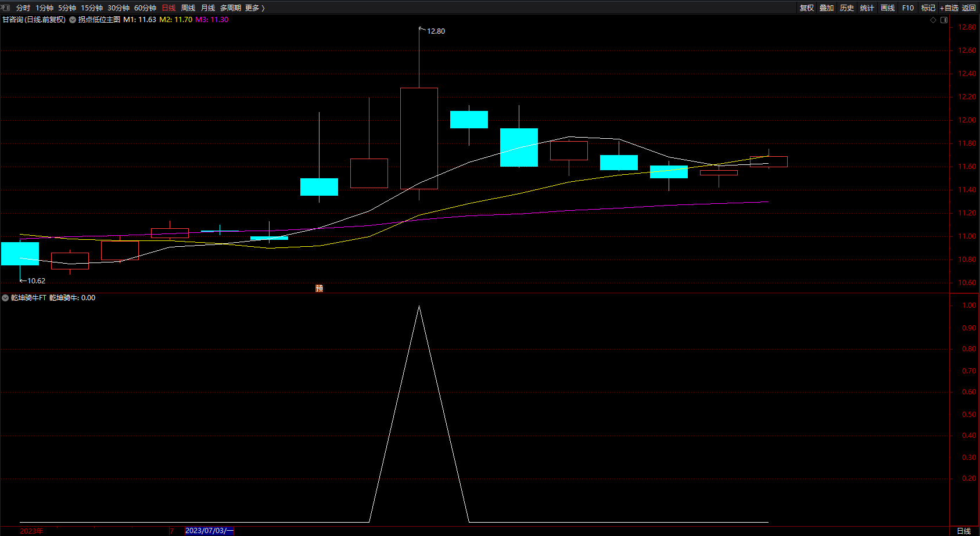Viewport: 980px width, 536px height.
Task: Click the 2023/07/03 date marker
Action: click(209, 531)
